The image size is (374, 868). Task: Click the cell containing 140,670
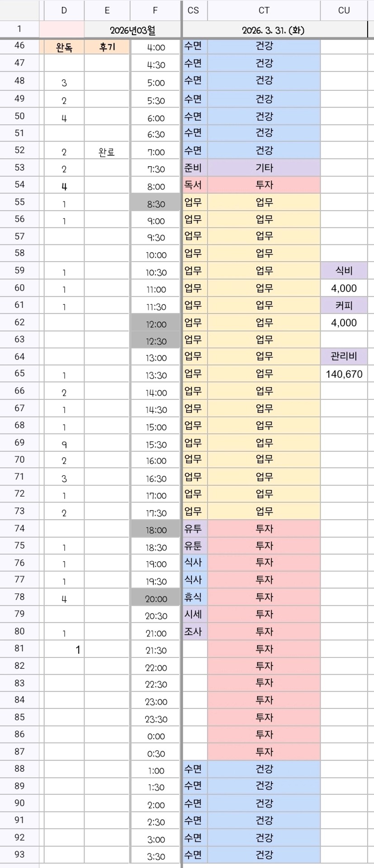[x=344, y=374]
